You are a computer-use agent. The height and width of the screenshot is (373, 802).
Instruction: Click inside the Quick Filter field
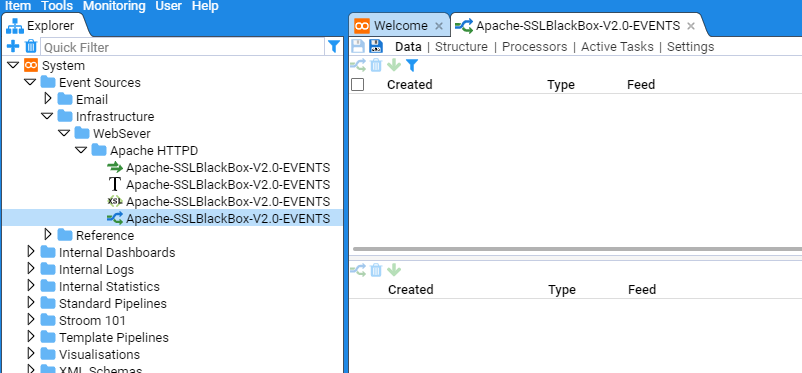pos(183,47)
